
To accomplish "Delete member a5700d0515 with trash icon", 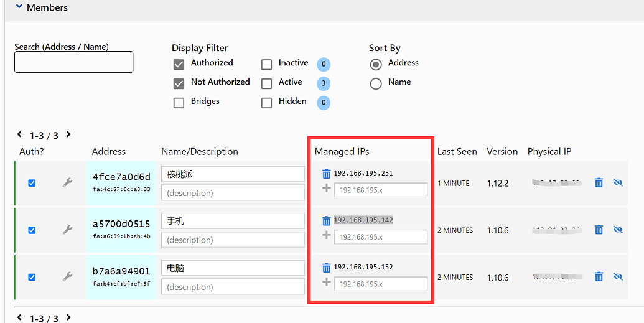I will 599,230.
